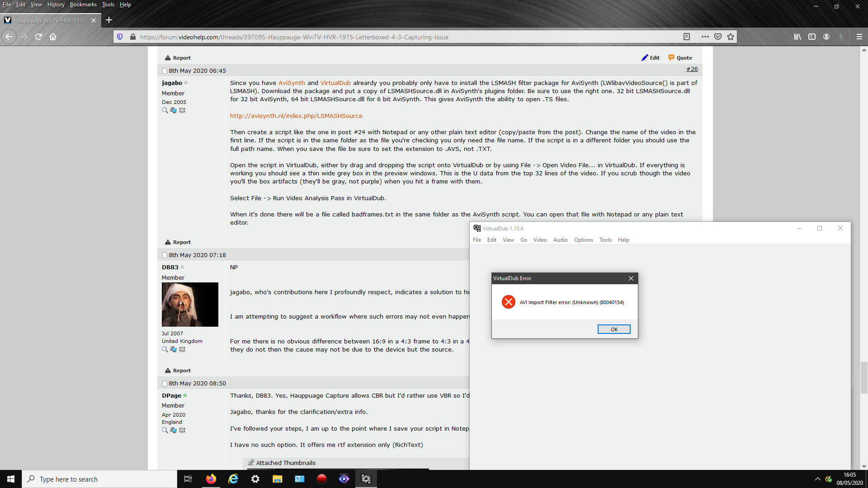Click the forum URL address bar

[x=407, y=37]
